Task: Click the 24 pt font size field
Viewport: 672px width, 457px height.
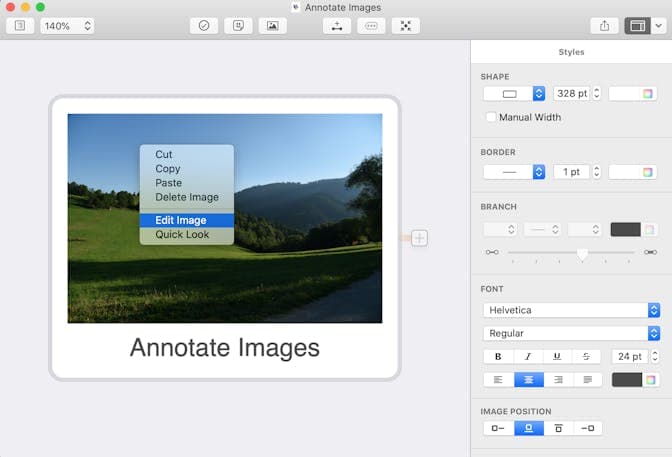Action: pos(630,357)
